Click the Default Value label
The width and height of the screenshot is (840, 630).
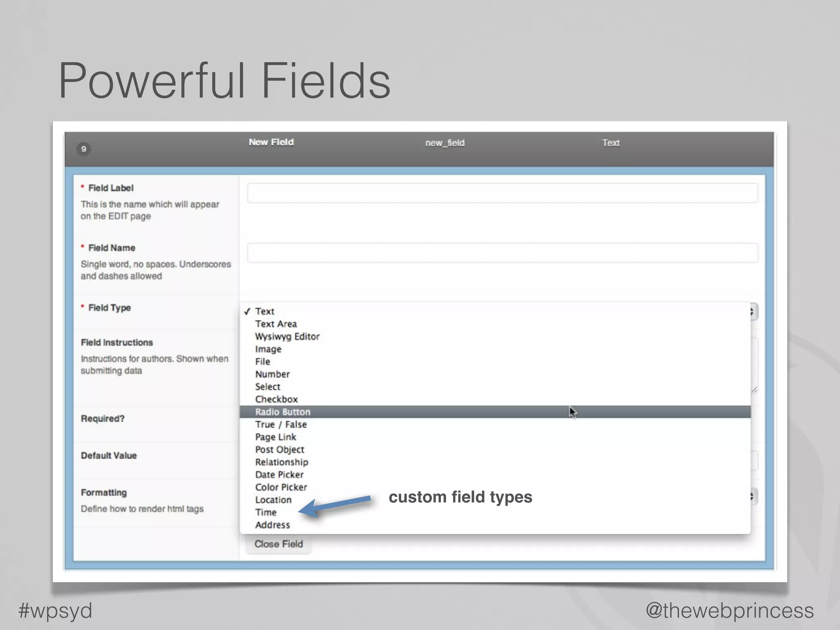pos(109,456)
